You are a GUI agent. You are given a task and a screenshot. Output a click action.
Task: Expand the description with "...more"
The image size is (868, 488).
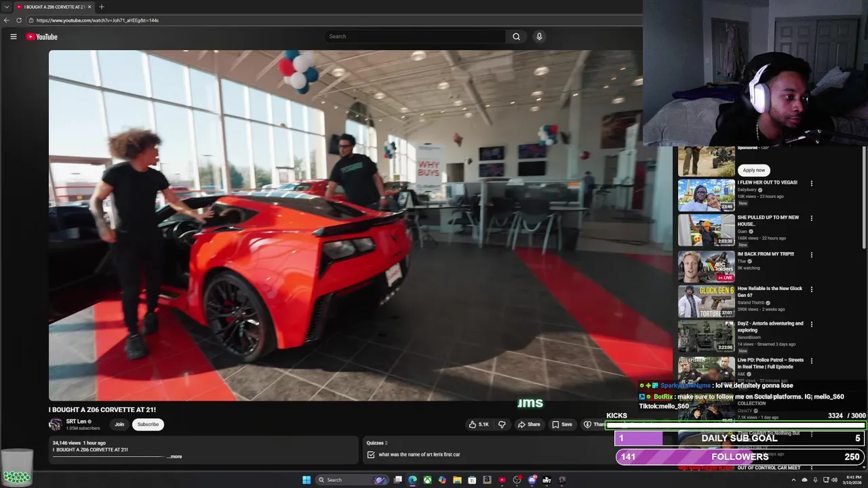click(175, 456)
